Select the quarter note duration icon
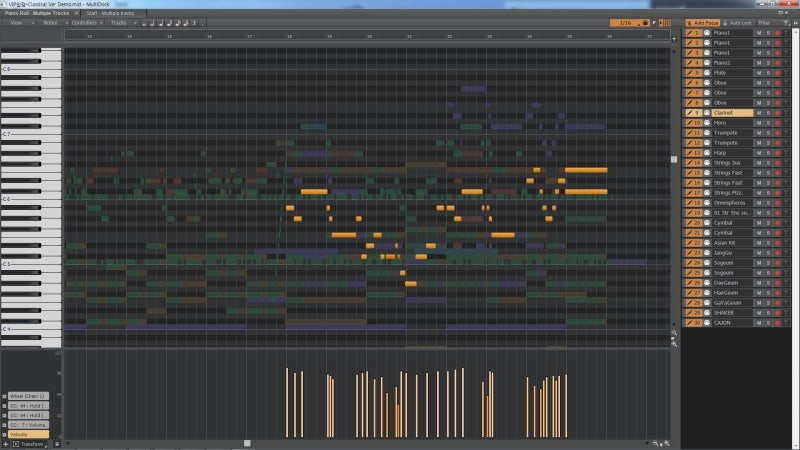The width and height of the screenshot is (800, 450). pos(161,23)
